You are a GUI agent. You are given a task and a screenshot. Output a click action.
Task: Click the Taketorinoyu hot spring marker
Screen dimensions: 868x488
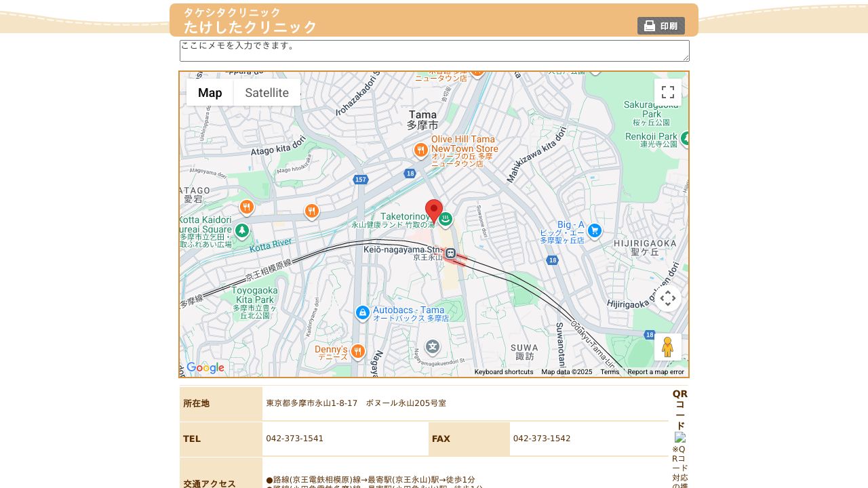(x=445, y=220)
